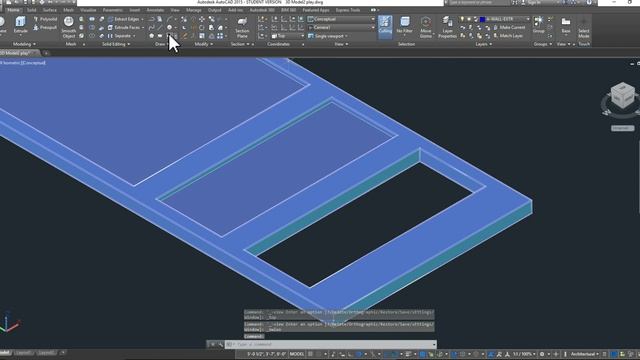This screenshot has width=640, height=360.
Task: Click the Smooth Object icon
Action: pyautogui.click(x=69, y=27)
